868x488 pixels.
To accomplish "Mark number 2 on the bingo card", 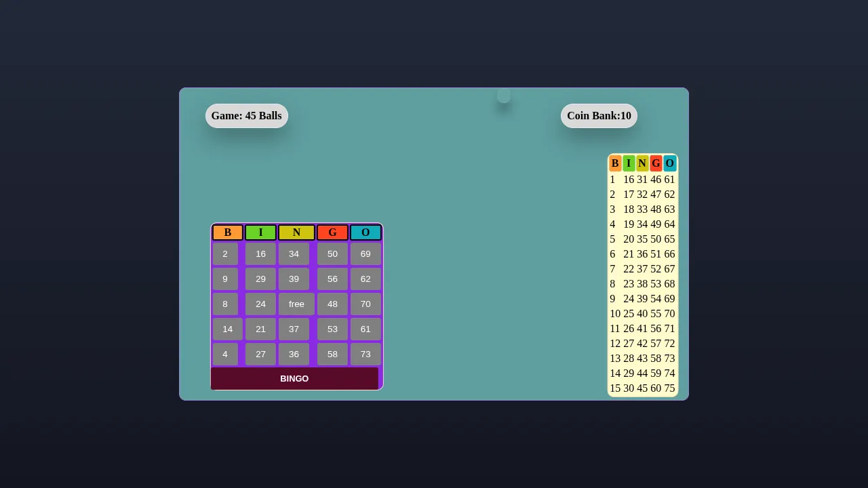I will (225, 254).
